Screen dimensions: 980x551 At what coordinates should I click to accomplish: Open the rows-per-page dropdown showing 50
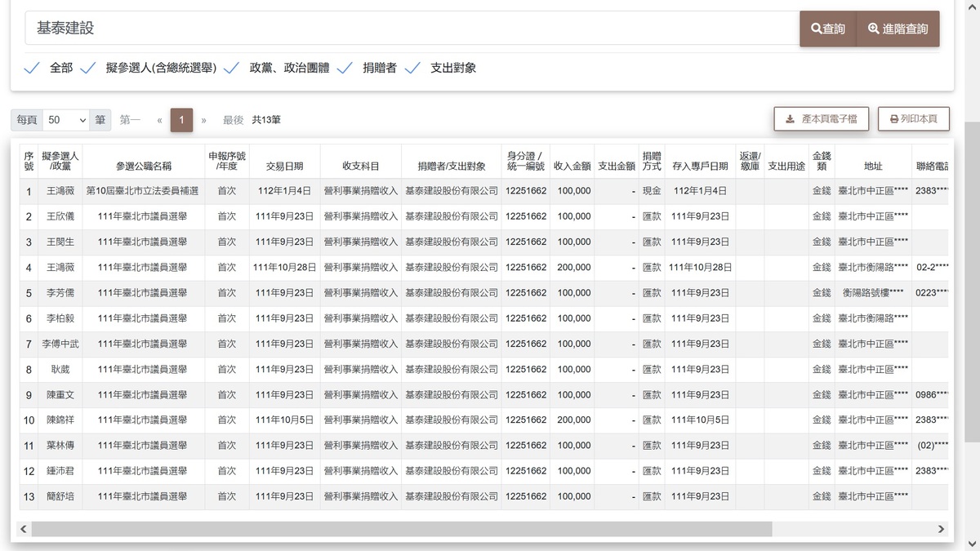pyautogui.click(x=65, y=120)
